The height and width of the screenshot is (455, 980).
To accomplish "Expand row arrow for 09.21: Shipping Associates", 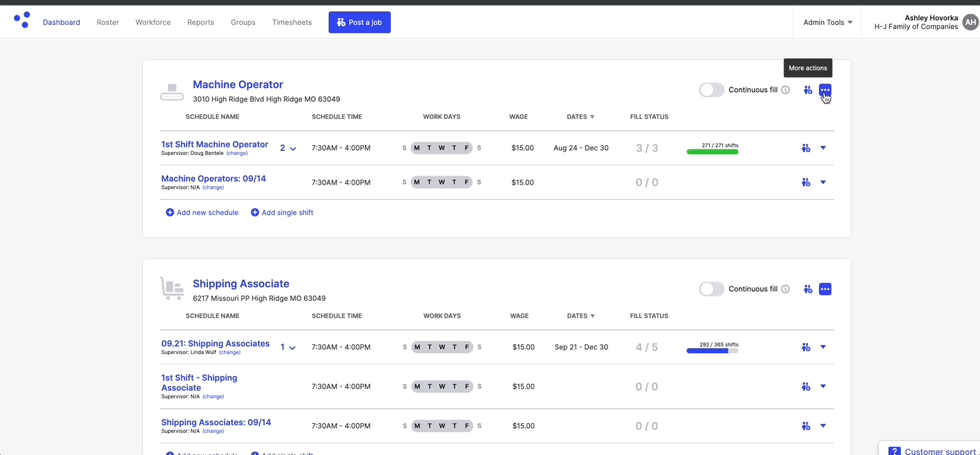I will click(x=823, y=347).
